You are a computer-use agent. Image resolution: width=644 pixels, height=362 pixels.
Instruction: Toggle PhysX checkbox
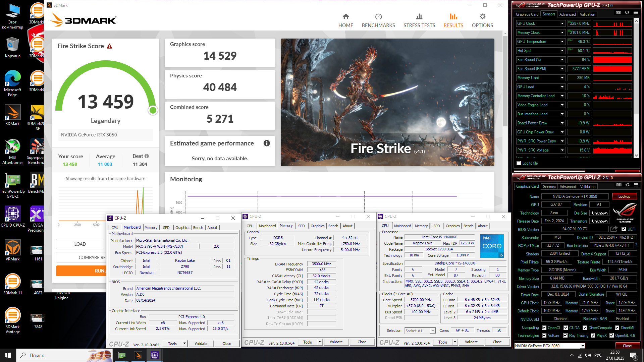pos(593,336)
